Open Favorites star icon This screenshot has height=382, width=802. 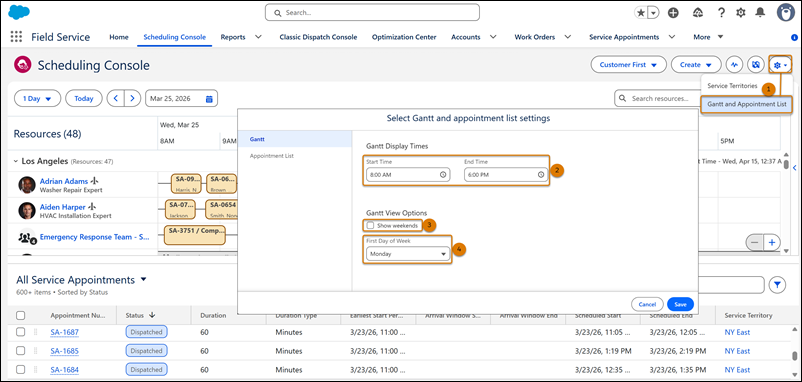coord(640,13)
